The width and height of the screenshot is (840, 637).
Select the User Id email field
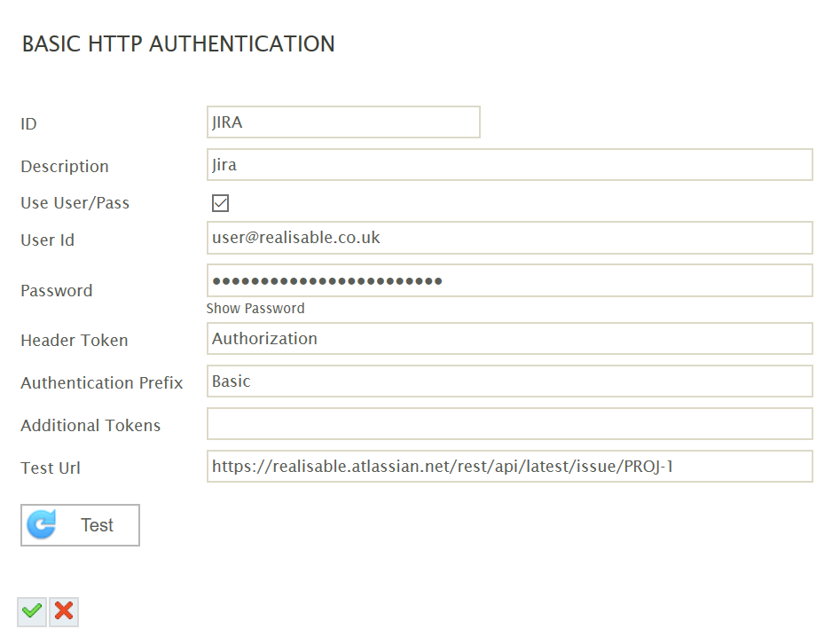pos(509,238)
